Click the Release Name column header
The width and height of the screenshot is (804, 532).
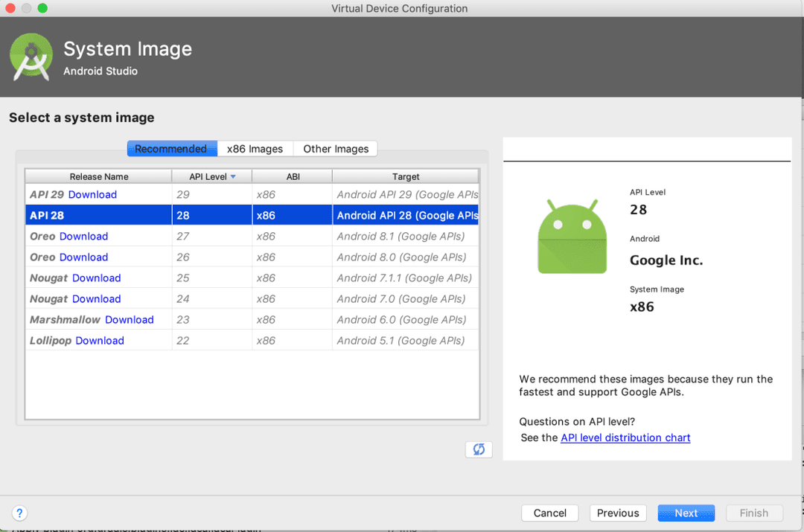click(x=98, y=176)
